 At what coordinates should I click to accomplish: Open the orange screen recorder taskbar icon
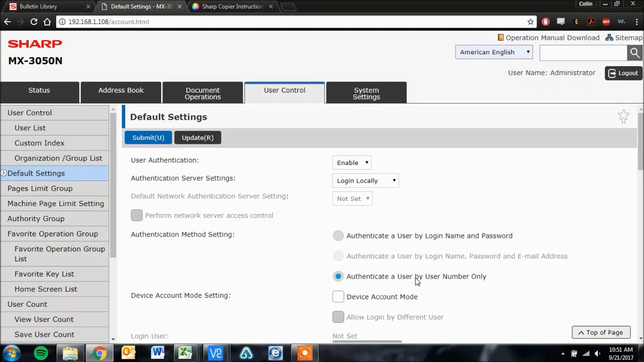click(304, 353)
